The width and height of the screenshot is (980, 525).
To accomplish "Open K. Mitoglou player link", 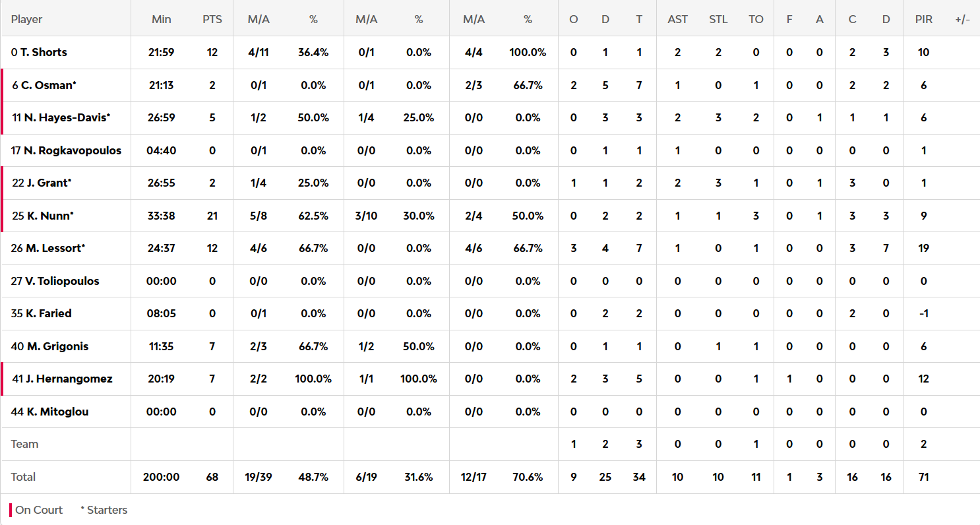I will pos(57,412).
